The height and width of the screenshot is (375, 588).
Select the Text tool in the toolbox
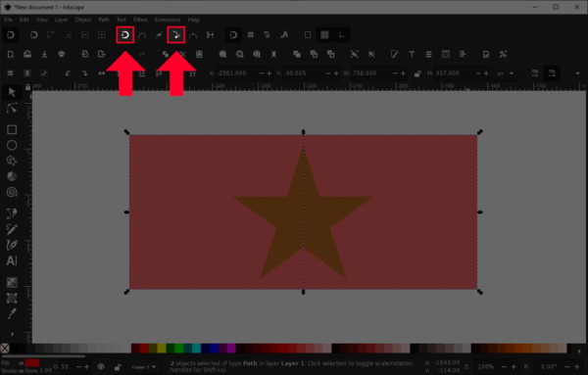(x=12, y=260)
